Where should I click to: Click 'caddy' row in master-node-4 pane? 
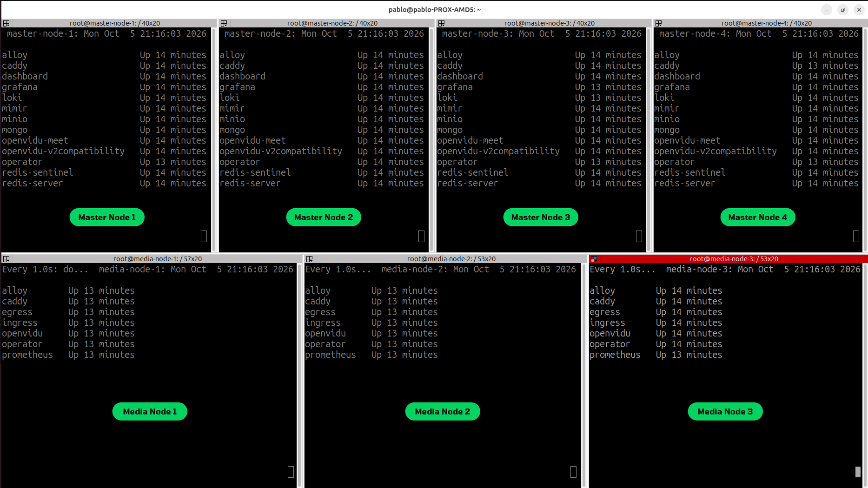[x=756, y=66]
